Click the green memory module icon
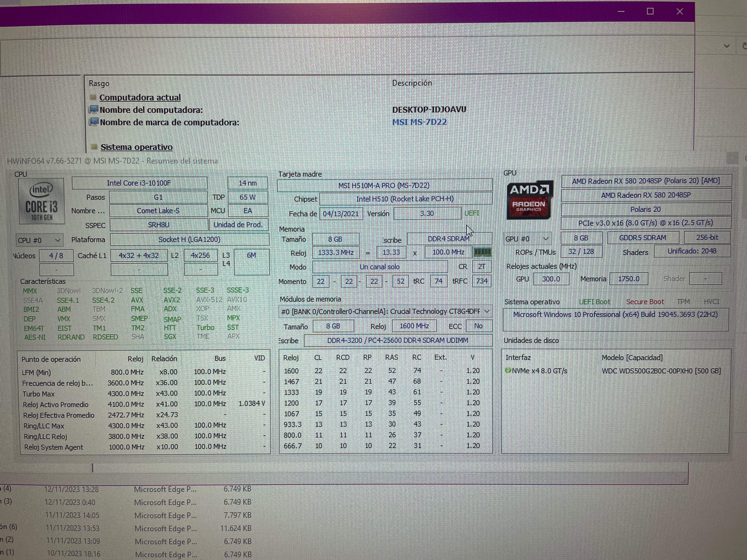The image size is (747, 560). (482, 252)
